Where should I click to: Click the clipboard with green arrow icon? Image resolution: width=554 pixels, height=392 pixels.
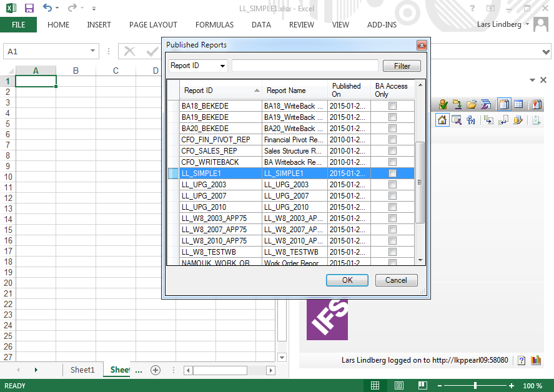pos(537,120)
